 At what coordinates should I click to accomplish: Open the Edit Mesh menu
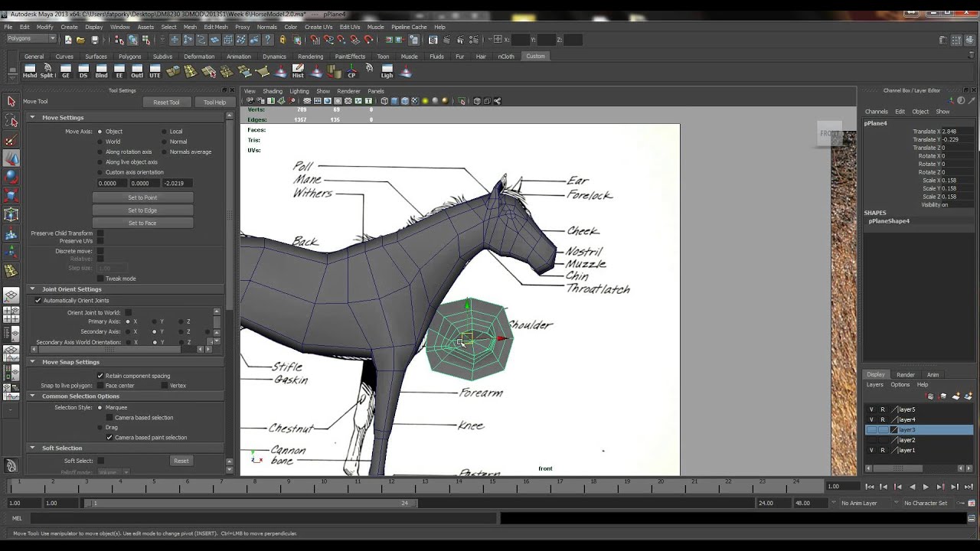coord(216,27)
